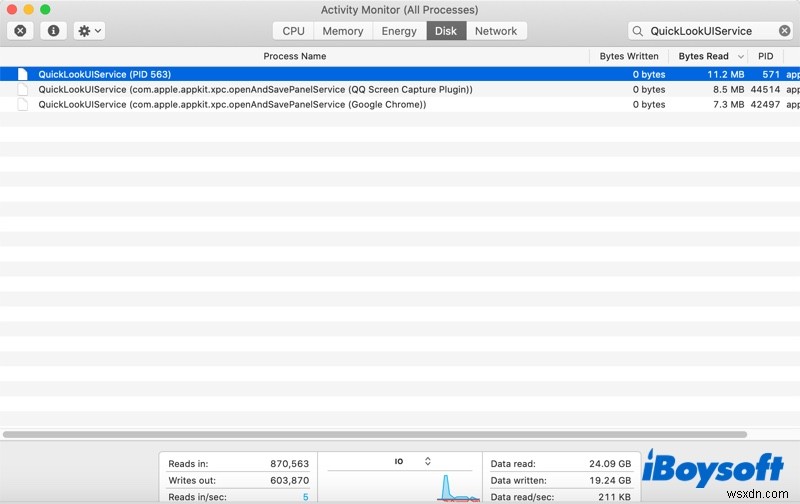This screenshot has width=800, height=504.
Task: Click the search field with QuickLookUIService
Action: (711, 31)
